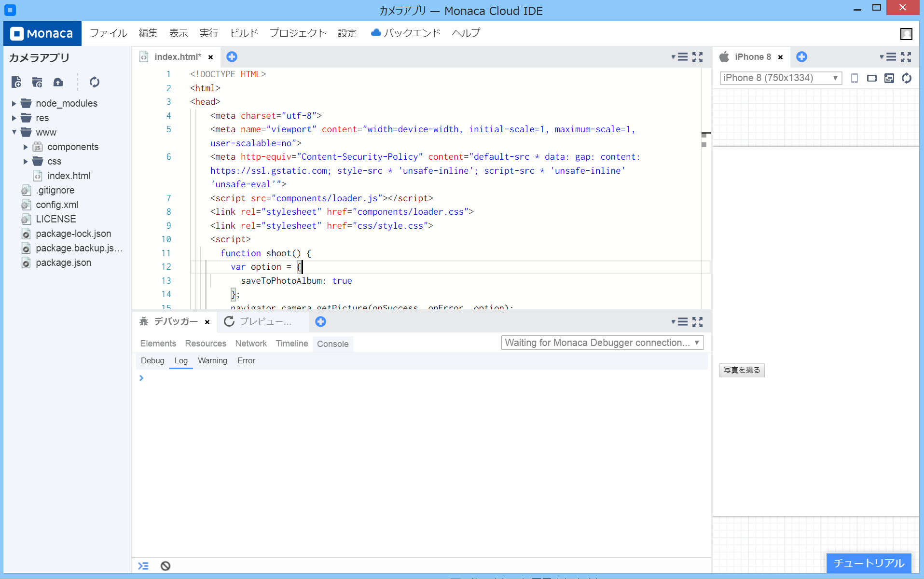This screenshot has width=924, height=579.
Task: Open the バックエンド menu
Action: pos(406,33)
